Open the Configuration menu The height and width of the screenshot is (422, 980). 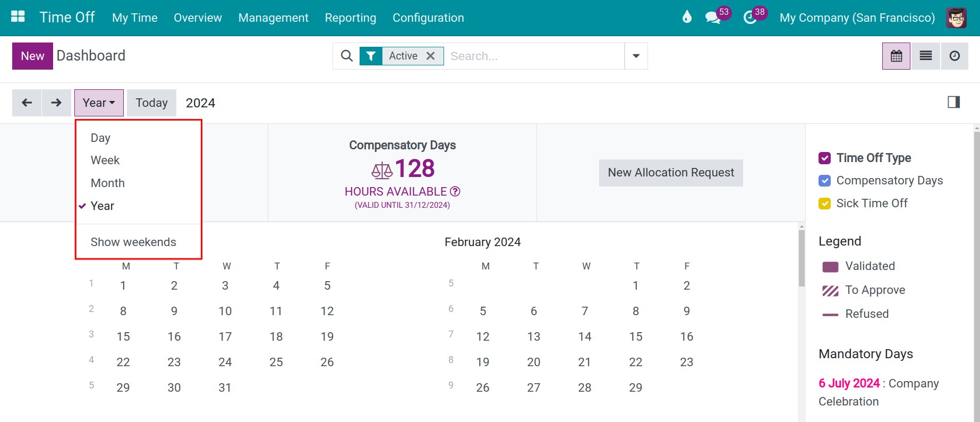[428, 18]
